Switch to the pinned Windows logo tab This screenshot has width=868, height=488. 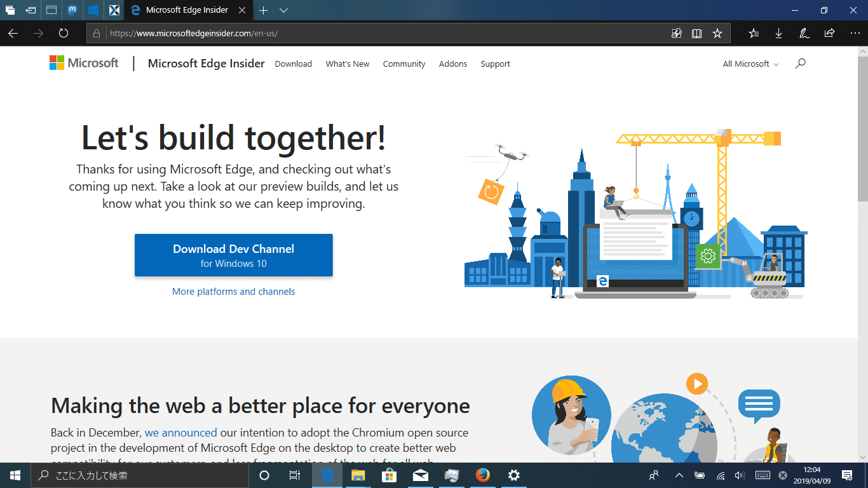click(x=93, y=10)
